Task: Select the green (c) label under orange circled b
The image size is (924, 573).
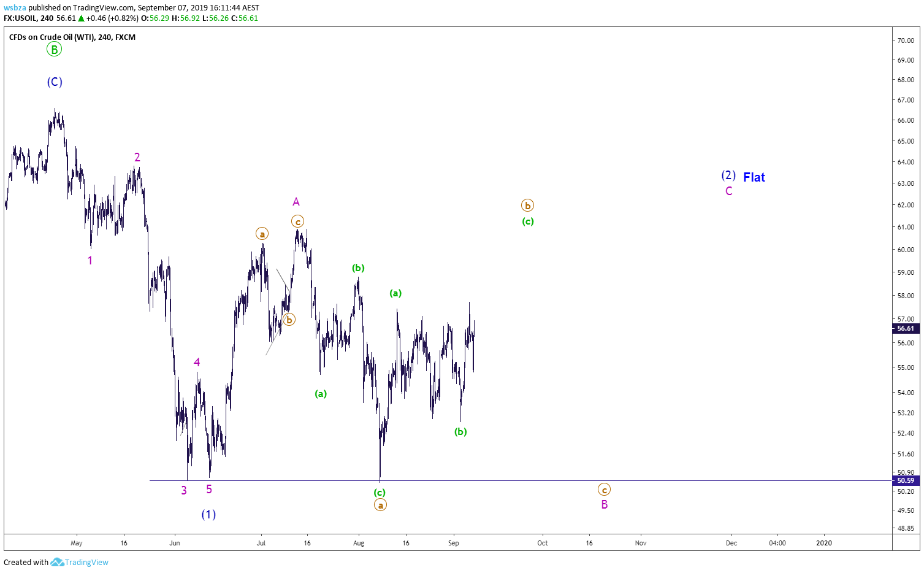Action: point(528,221)
